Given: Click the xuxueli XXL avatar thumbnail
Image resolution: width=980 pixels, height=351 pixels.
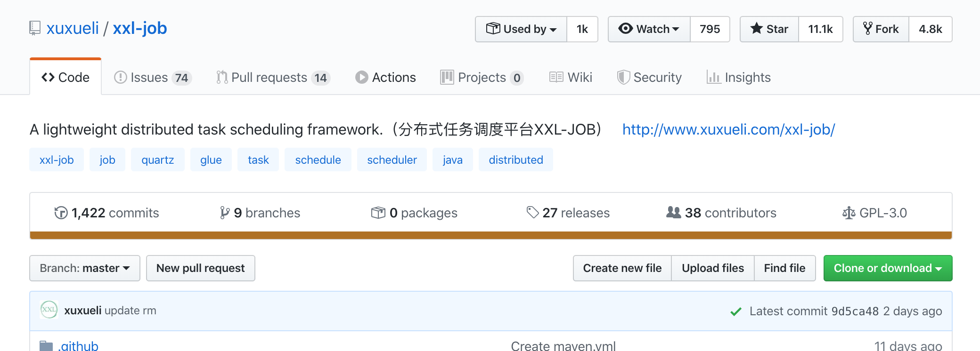Looking at the screenshot, I should tap(49, 310).
